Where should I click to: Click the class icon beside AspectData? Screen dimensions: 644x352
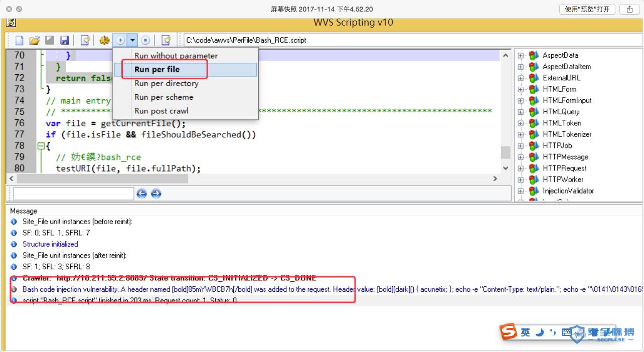click(534, 55)
